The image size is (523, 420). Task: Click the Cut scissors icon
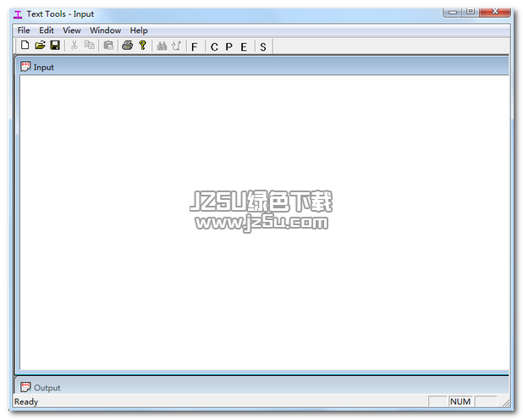point(74,45)
